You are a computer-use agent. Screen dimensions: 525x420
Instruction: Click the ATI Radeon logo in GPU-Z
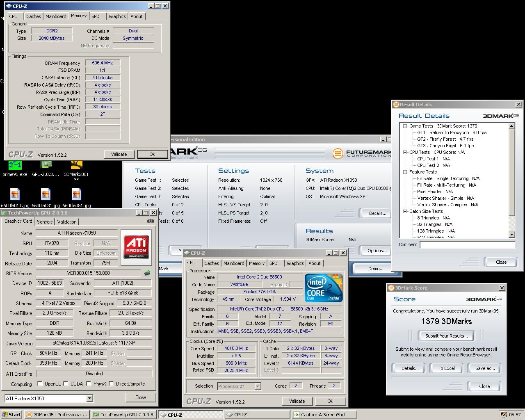136,247
